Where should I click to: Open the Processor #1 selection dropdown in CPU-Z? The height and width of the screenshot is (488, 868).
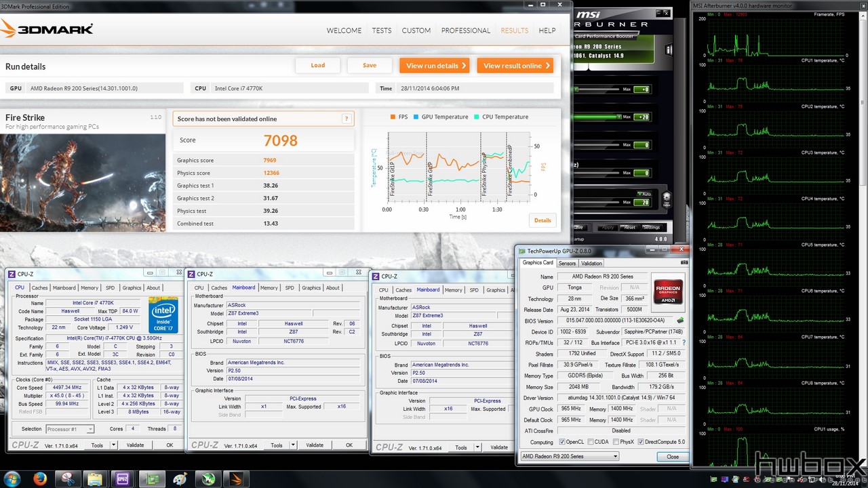[x=70, y=429]
